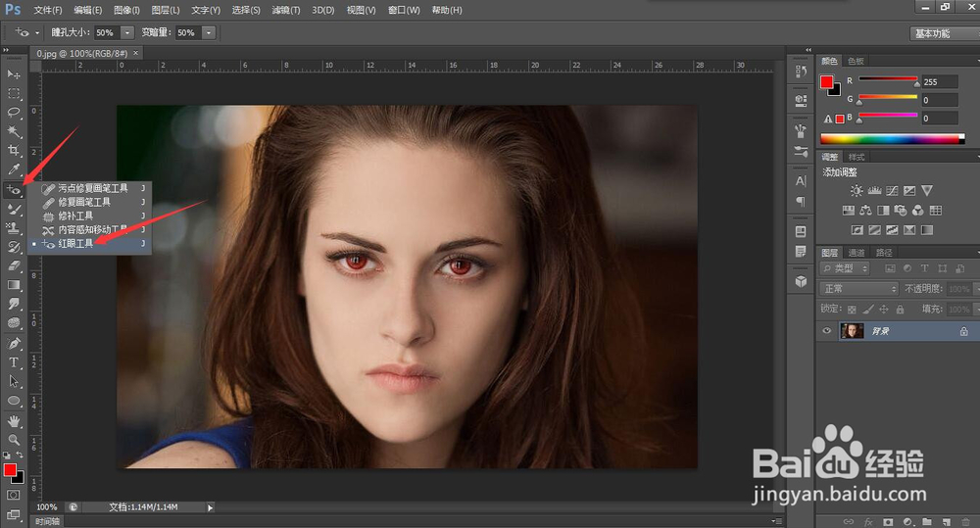The image size is (980, 528).
Task: Click the 瞳孔大小 value field
Action: [x=107, y=32]
